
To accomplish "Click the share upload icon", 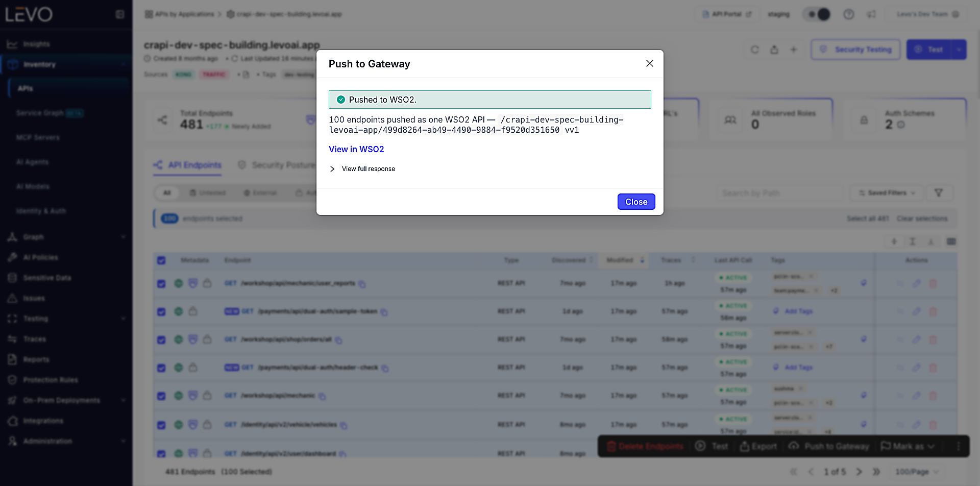I will click(x=774, y=50).
